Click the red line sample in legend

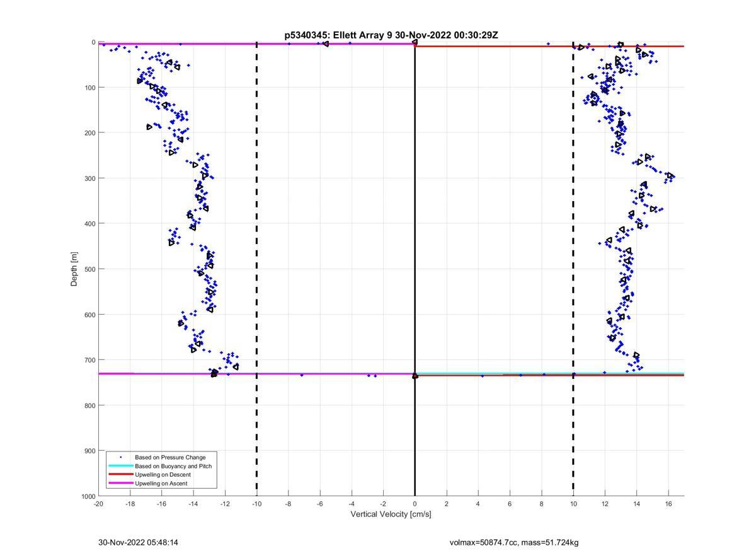click(120, 475)
